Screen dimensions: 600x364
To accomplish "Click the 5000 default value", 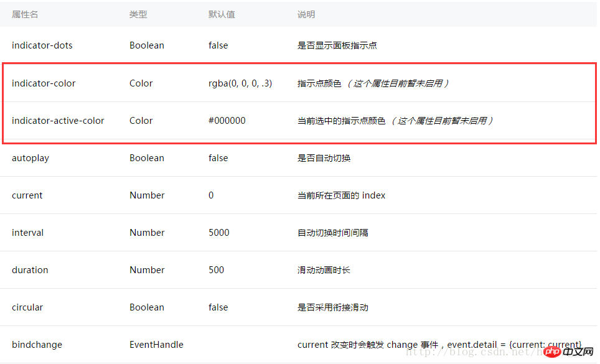I will [x=219, y=233].
